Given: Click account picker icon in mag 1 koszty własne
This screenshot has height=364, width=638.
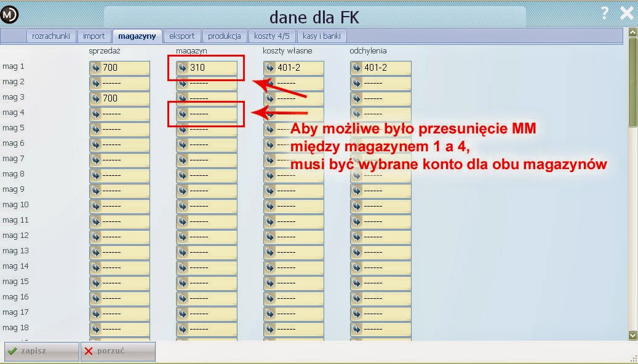Looking at the screenshot, I should pyautogui.click(x=269, y=68).
